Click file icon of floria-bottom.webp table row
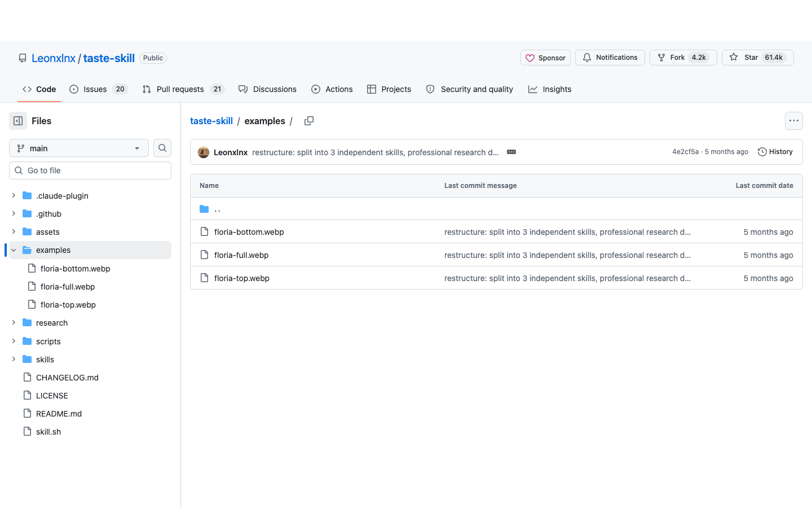The height and width of the screenshot is (508, 812). point(204,232)
